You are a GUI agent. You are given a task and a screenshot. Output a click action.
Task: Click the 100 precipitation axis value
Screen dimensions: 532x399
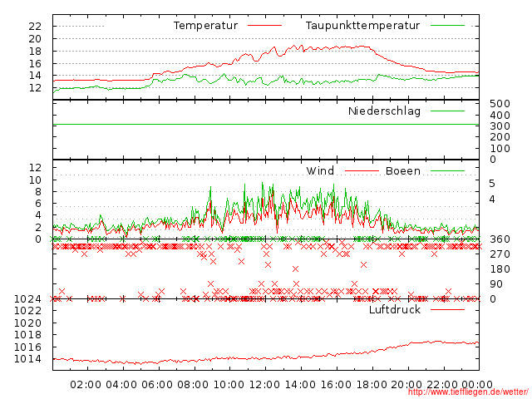(500, 148)
